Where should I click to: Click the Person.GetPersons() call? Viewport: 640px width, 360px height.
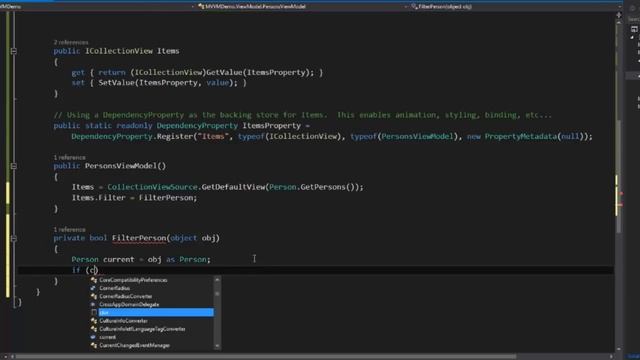click(312, 187)
